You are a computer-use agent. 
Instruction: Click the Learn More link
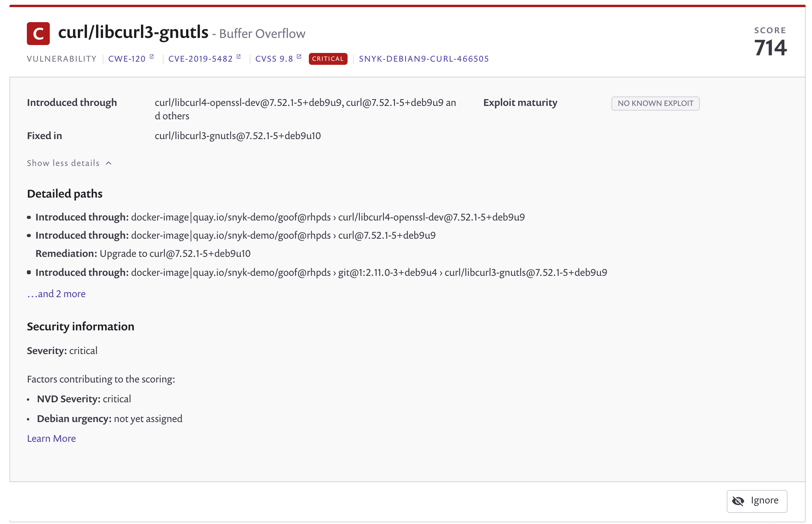pyautogui.click(x=51, y=439)
